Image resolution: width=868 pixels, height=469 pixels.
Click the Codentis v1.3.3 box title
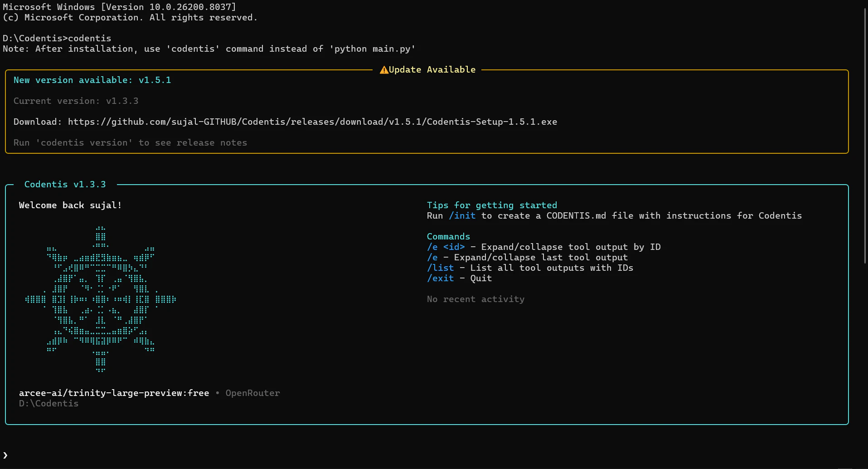65,184
